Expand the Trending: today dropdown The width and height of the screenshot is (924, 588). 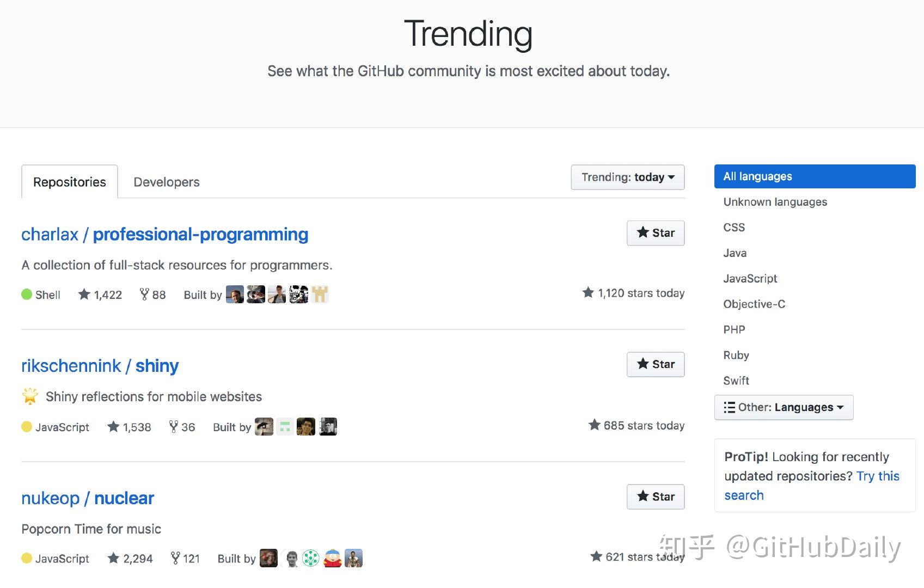[627, 177]
